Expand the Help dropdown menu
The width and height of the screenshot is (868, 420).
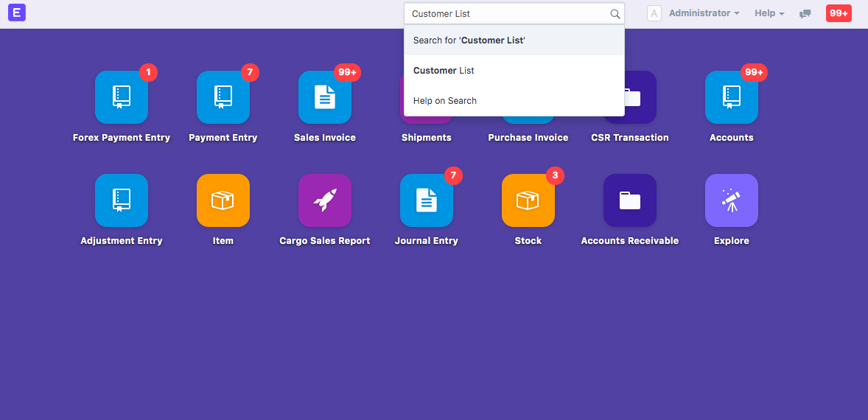(769, 13)
